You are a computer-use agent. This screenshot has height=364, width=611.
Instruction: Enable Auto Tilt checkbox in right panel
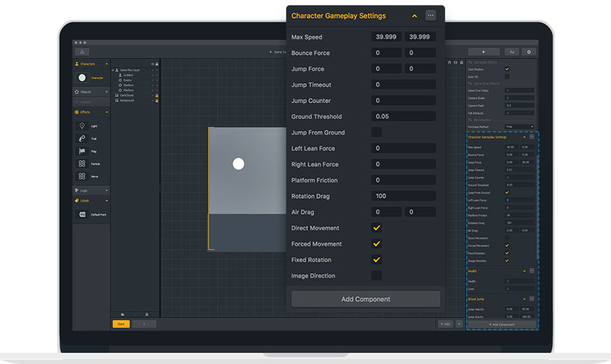pyautogui.click(x=507, y=77)
